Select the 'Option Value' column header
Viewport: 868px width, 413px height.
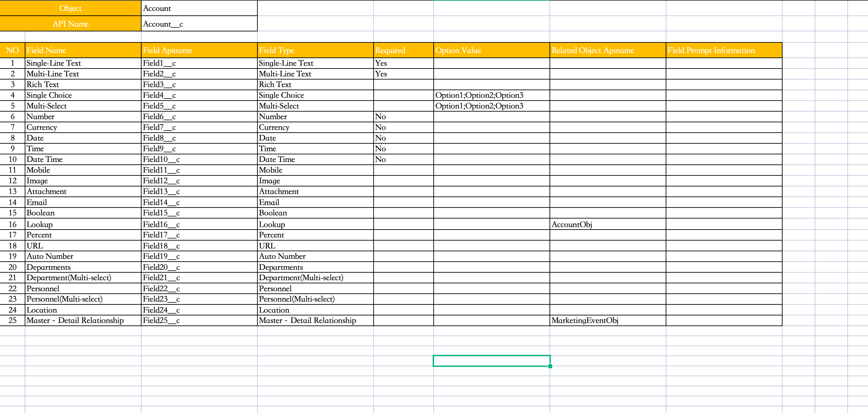pos(492,50)
